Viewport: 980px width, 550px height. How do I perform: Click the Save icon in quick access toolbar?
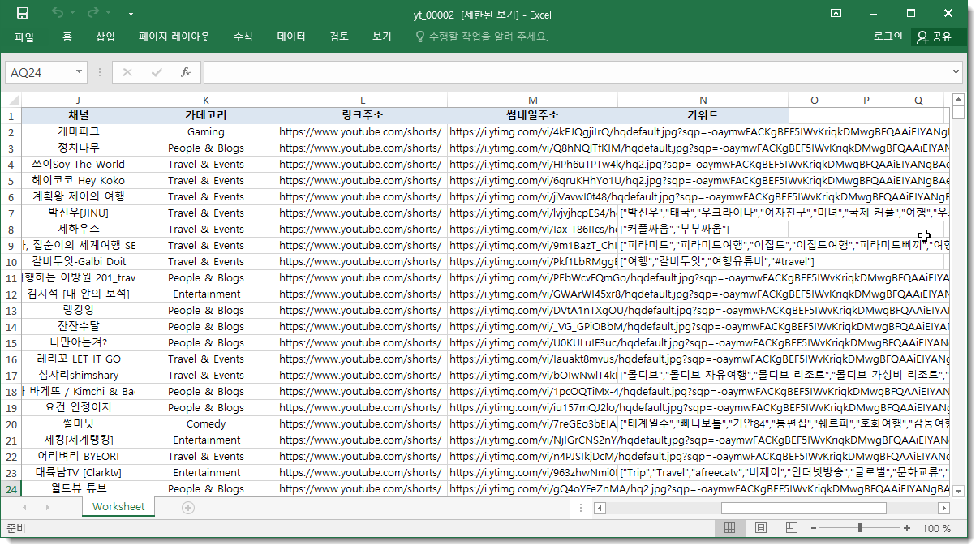tap(23, 14)
